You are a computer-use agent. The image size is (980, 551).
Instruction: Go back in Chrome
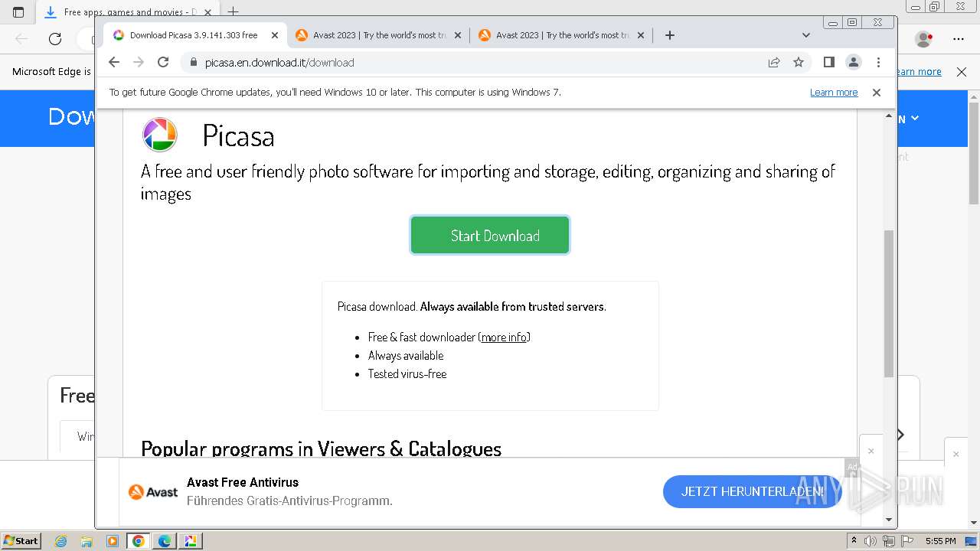[114, 62]
